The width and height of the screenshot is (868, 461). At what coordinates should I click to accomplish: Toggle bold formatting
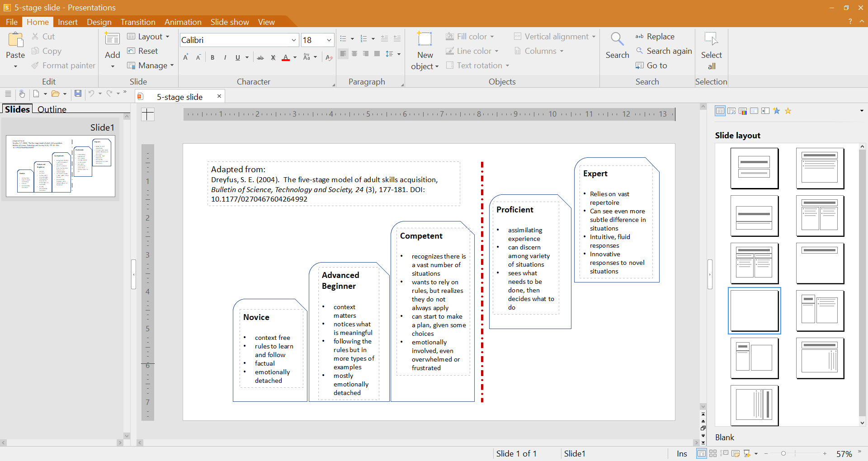coord(212,57)
